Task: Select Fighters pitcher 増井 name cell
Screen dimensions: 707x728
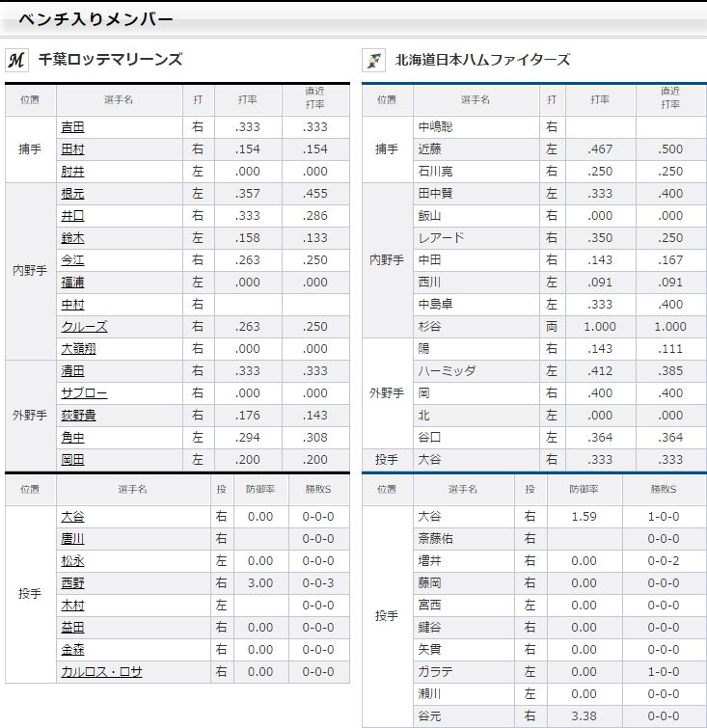Action: (464, 561)
